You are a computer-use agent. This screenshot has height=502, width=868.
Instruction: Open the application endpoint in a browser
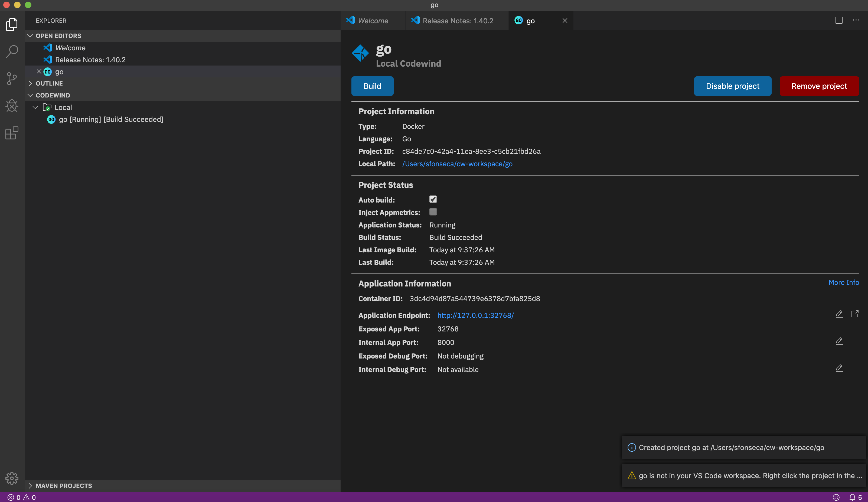(856, 314)
